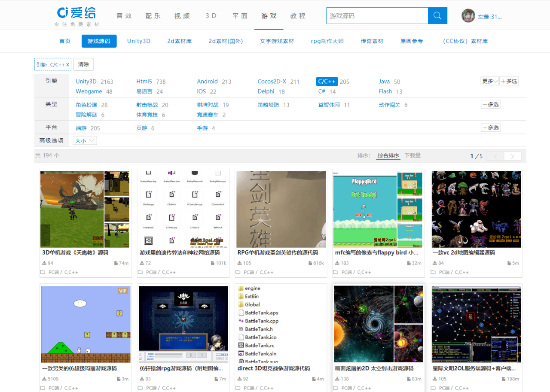Open the 音效 top menu
Viewport: 550px width, 392px height.
124,16
